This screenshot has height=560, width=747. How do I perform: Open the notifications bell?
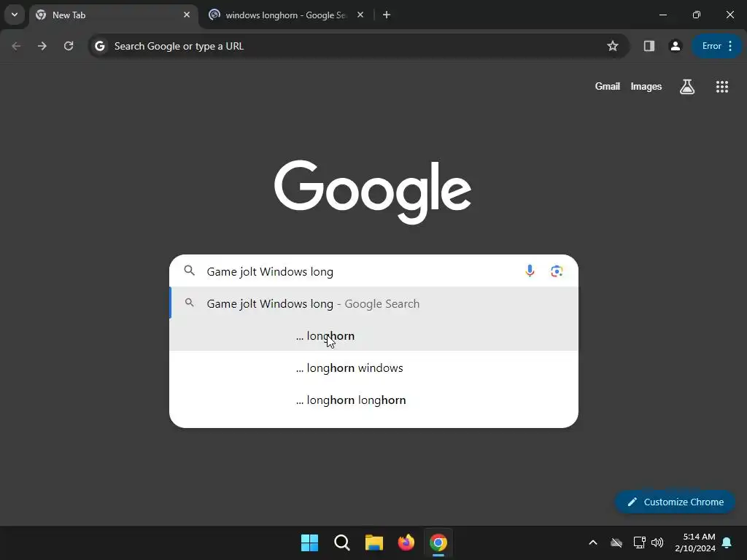[727, 542]
